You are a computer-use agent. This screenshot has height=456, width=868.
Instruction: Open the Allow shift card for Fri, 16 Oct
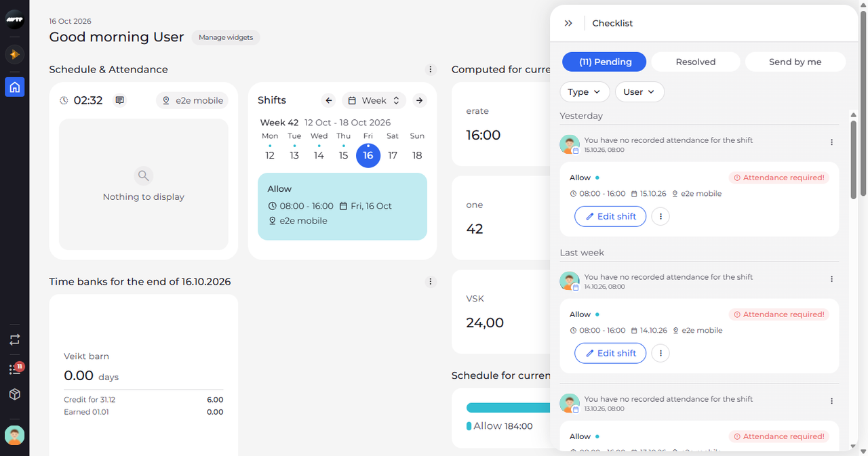point(342,207)
